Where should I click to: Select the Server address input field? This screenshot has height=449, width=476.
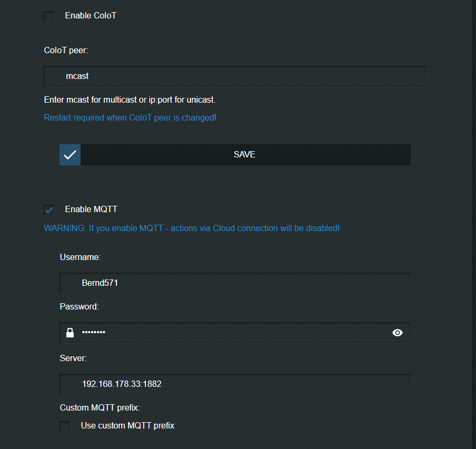(235, 384)
